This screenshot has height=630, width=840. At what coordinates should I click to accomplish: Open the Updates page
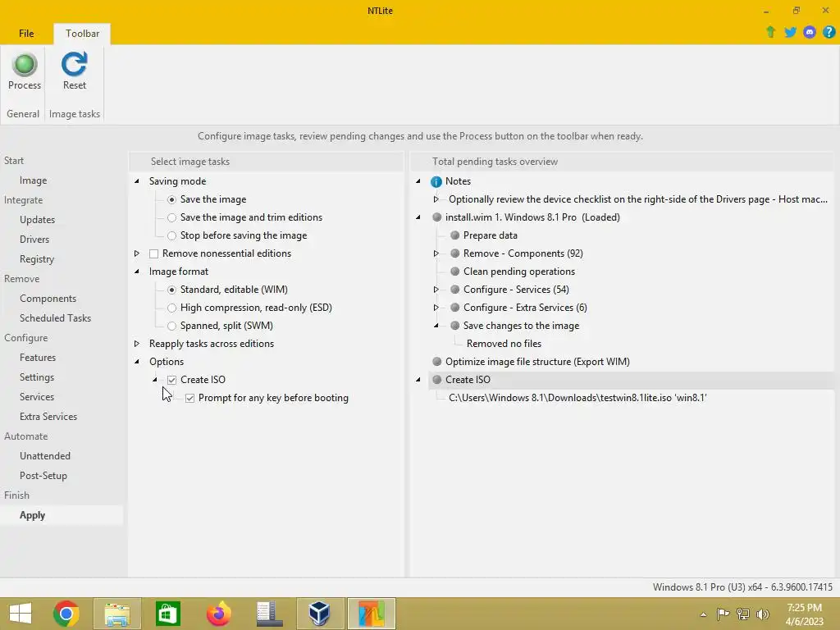[x=37, y=220]
